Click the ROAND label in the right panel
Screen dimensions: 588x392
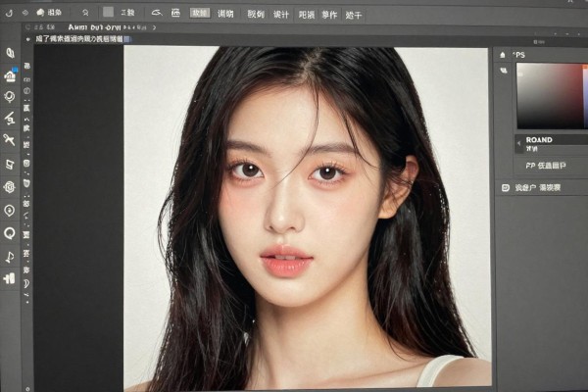[539, 140]
